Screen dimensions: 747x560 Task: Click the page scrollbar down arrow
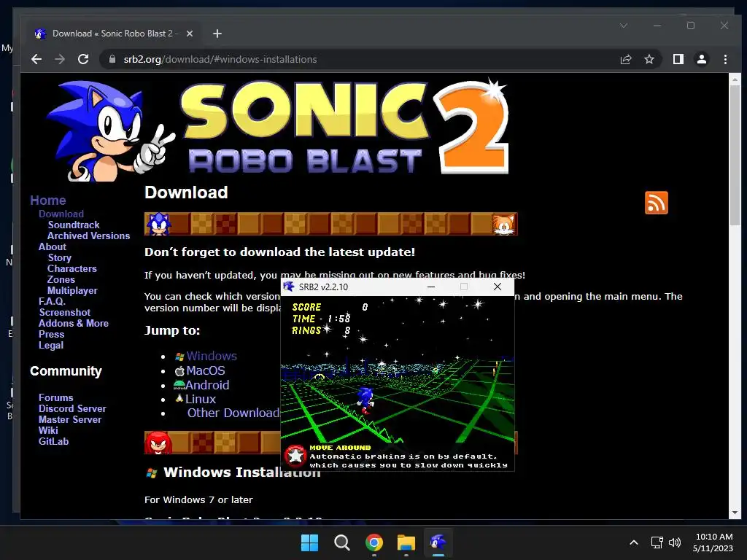pyautogui.click(x=735, y=513)
